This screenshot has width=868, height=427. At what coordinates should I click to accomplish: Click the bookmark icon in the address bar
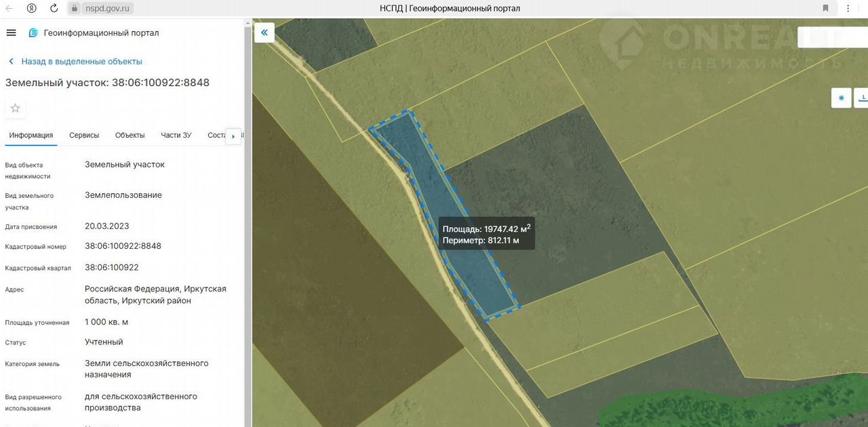click(x=825, y=8)
